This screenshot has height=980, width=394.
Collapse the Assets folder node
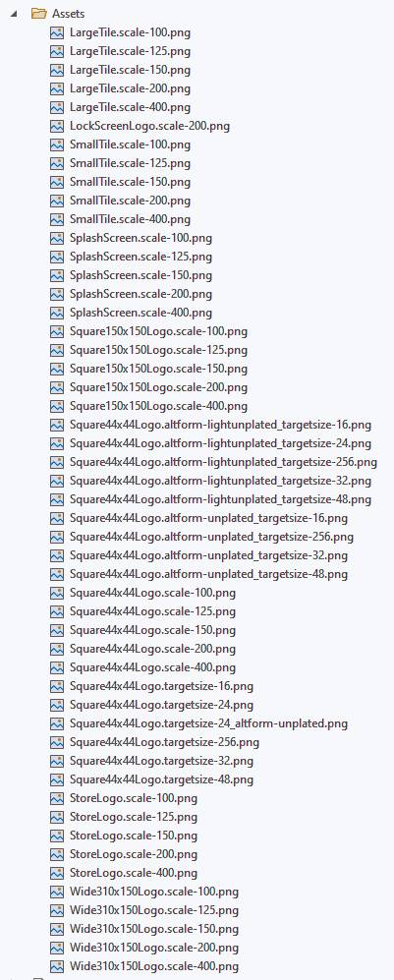13,13
